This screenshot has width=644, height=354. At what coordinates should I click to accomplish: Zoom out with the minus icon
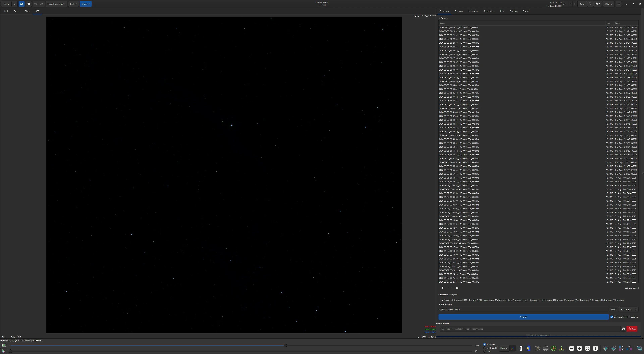(x=572, y=348)
